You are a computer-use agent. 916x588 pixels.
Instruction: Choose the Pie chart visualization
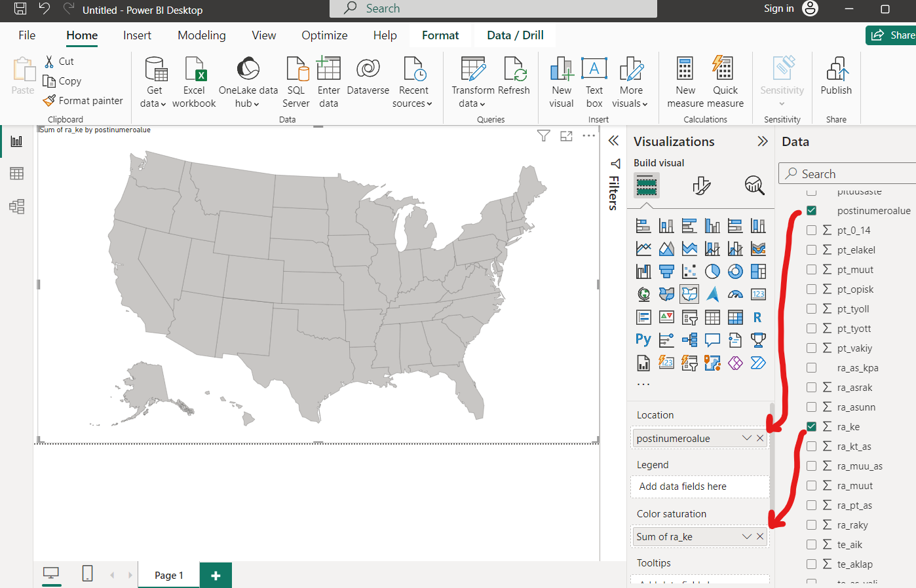click(x=712, y=271)
